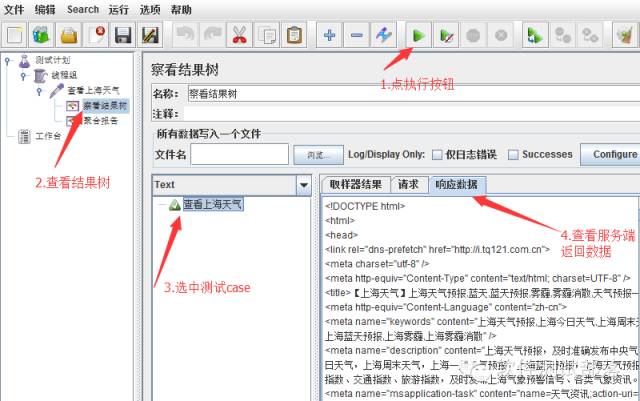
Task: Save the test plan with floppy icon
Action: point(123,35)
